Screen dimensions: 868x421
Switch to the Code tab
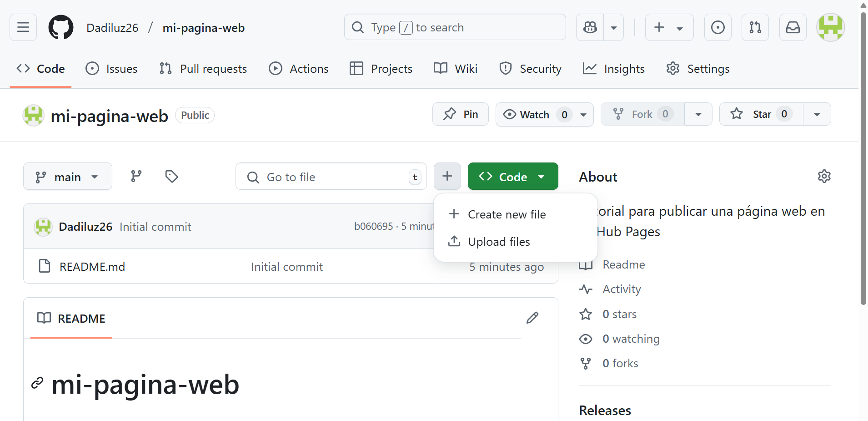click(40, 69)
